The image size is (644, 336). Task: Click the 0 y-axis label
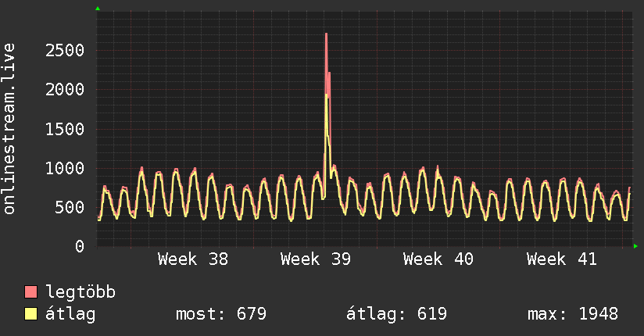80,246
